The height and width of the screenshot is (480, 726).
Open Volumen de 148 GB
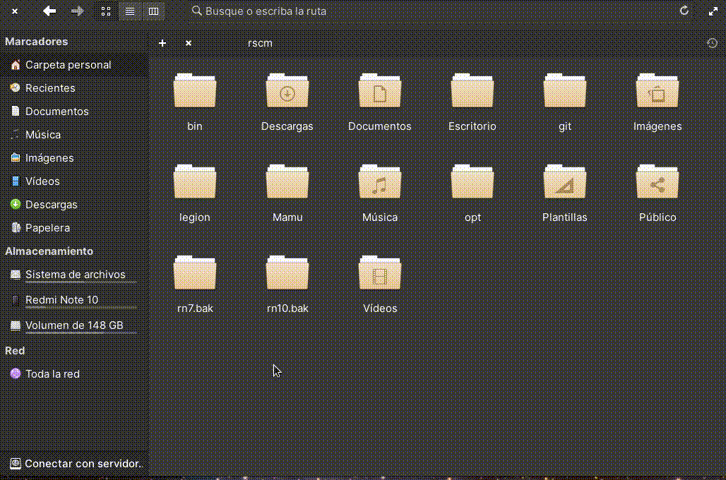[x=74, y=326]
